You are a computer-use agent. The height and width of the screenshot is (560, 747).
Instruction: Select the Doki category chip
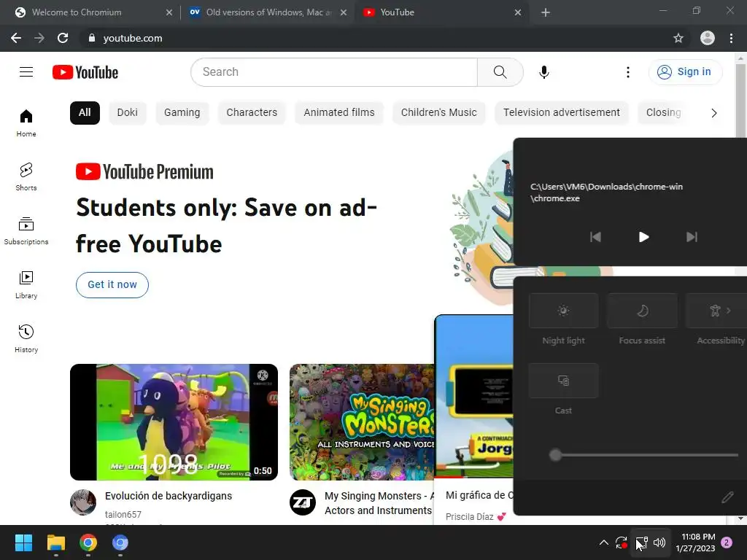[x=127, y=113]
